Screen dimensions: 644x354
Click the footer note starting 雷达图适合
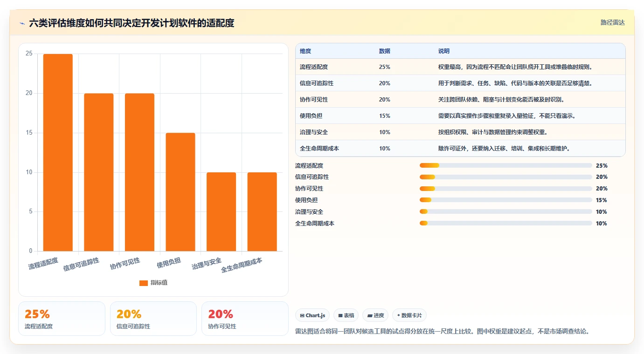(443, 332)
